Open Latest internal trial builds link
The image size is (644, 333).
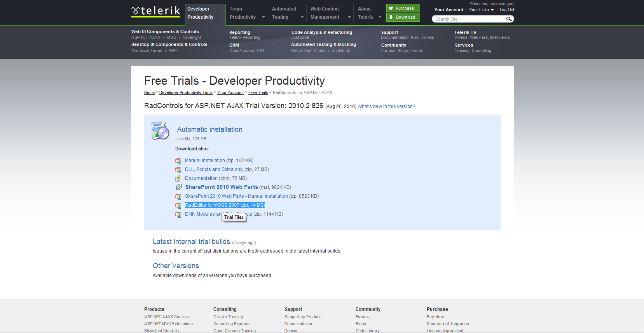coord(191,242)
